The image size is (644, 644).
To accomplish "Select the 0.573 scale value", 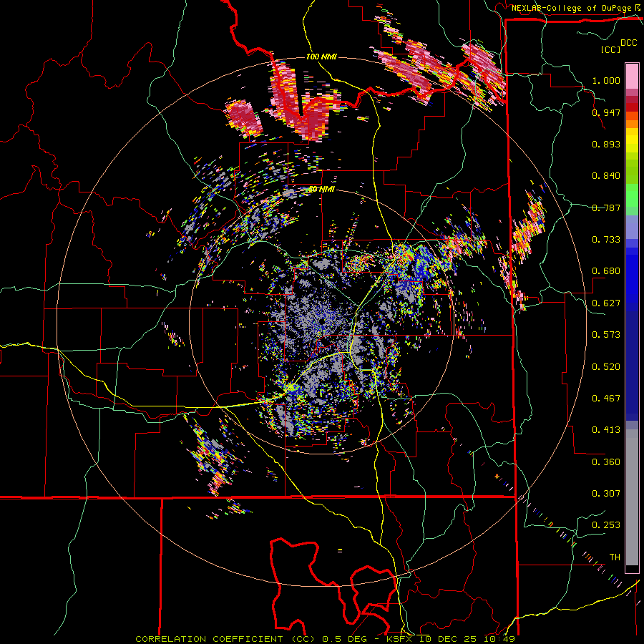I will 606,335.
